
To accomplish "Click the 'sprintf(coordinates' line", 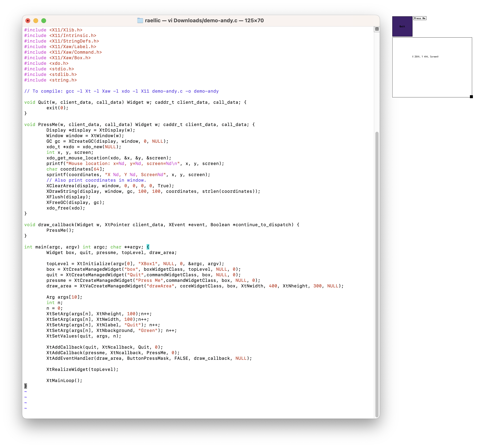I will (x=129, y=175).
